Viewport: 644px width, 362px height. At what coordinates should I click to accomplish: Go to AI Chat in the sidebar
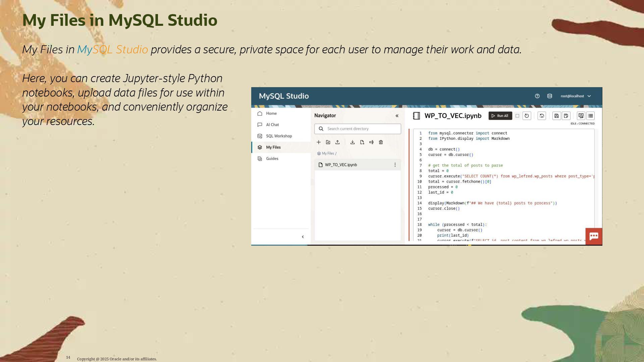272,125
